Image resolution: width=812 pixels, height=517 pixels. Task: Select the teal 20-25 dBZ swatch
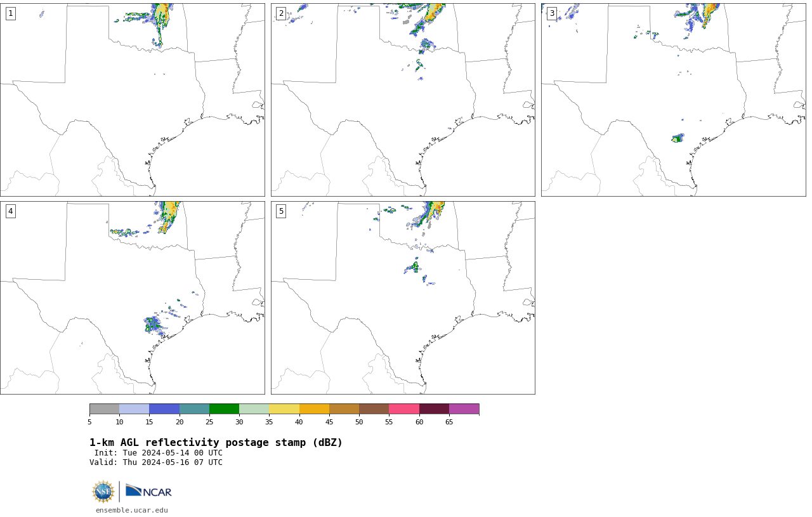tap(194, 409)
